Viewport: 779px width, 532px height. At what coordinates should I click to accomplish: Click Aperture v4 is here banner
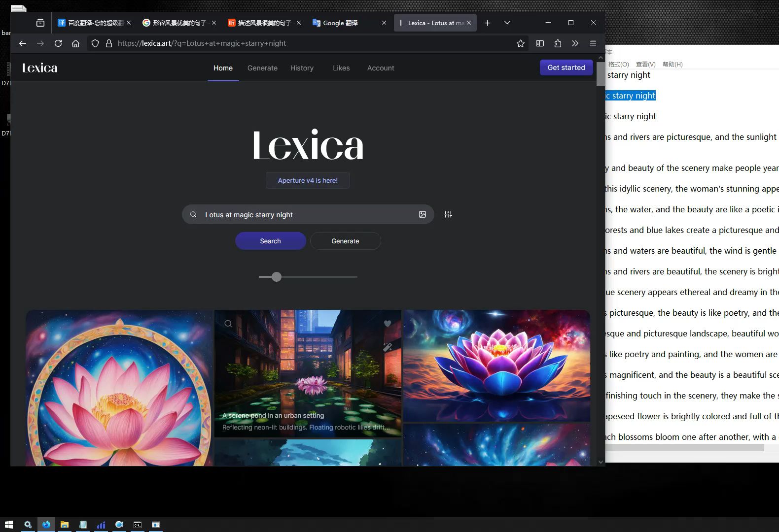pyautogui.click(x=308, y=180)
